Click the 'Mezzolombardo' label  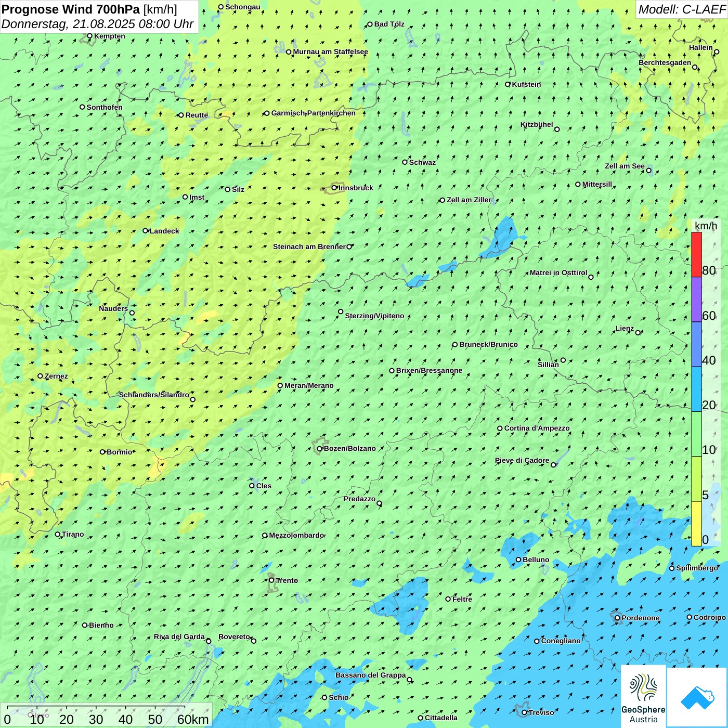296,535
